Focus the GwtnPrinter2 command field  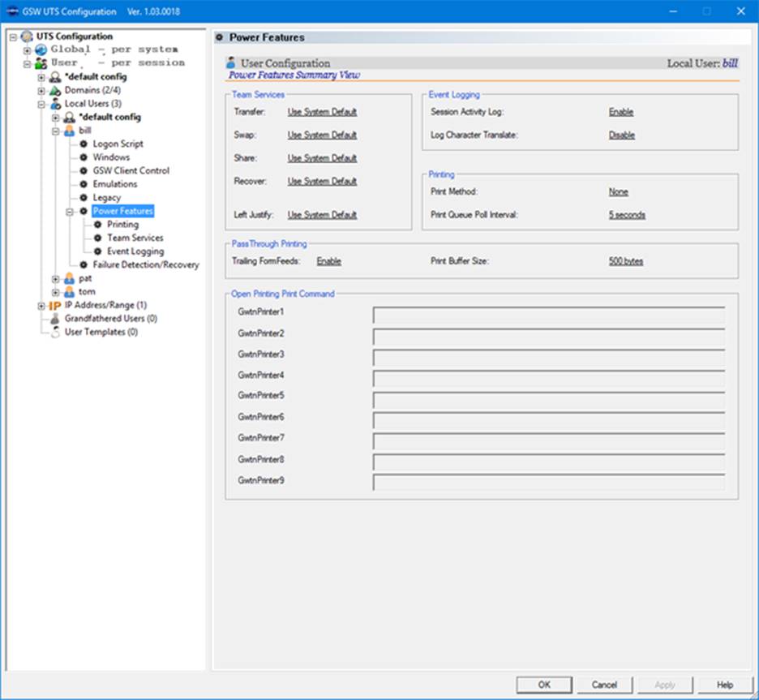549,336
